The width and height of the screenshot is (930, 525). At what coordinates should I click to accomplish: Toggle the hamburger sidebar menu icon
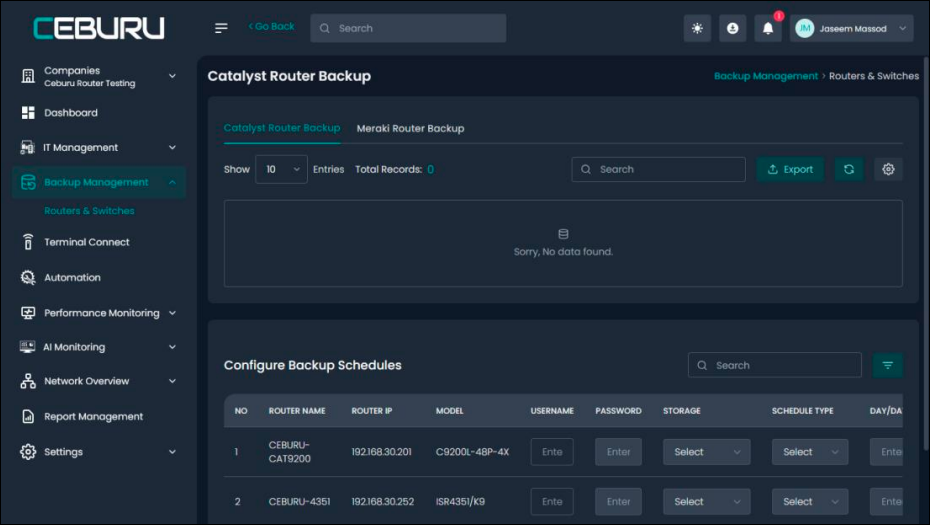point(221,28)
